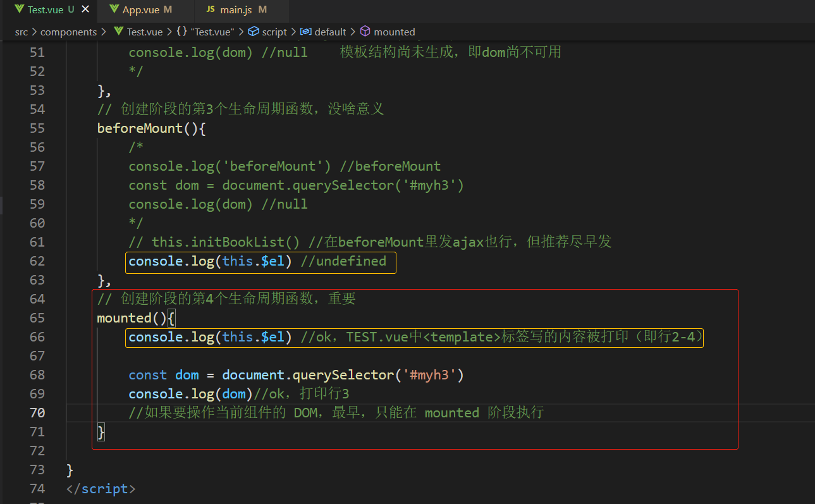Viewport: 815px width, 504px height.
Task: Click console.log(this.$el) //ok line in mounted
Action: tap(415, 336)
